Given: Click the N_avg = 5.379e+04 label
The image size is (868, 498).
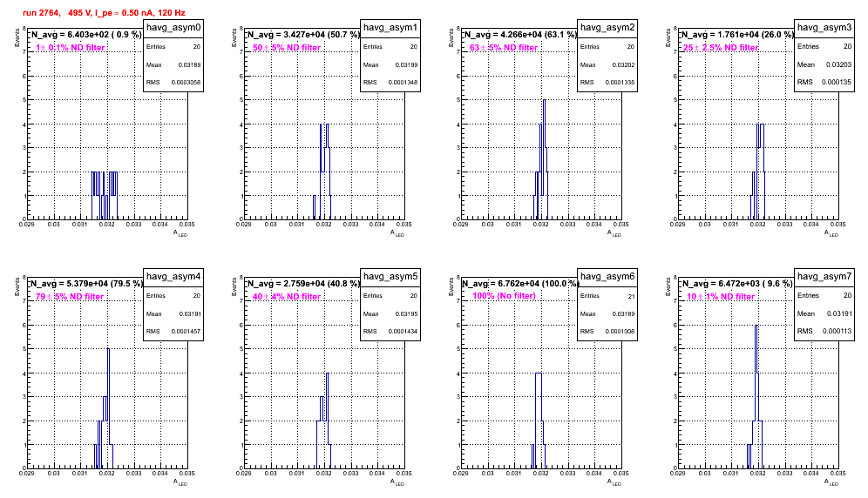Looking at the screenshot, I should tap(85, 284).
